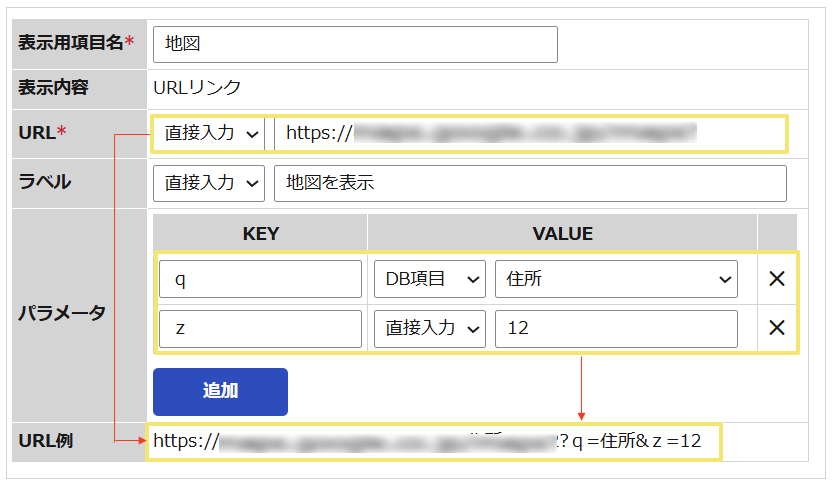Click the URL text field
835x487 pixels.
point(529,134)
